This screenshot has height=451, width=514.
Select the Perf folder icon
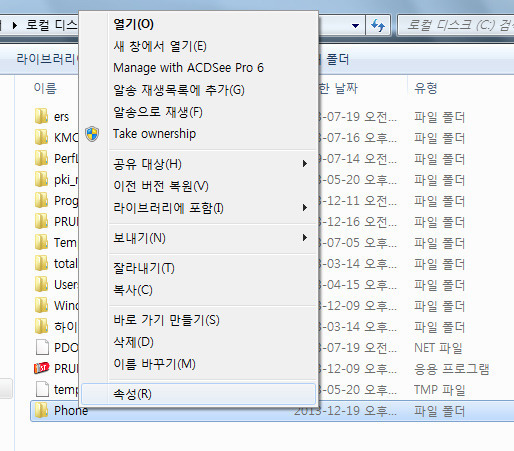[41, 158]
